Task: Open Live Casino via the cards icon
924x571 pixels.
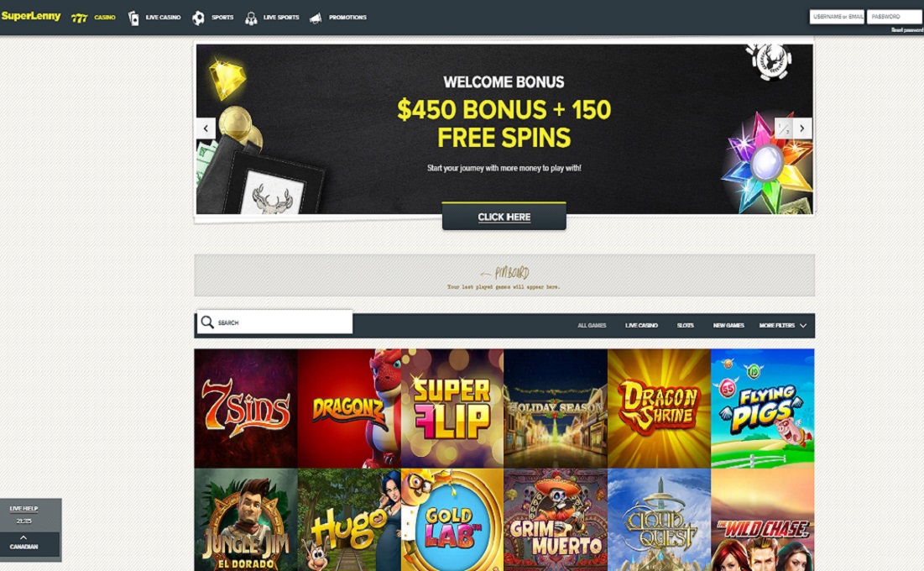Action: (133, 18)
